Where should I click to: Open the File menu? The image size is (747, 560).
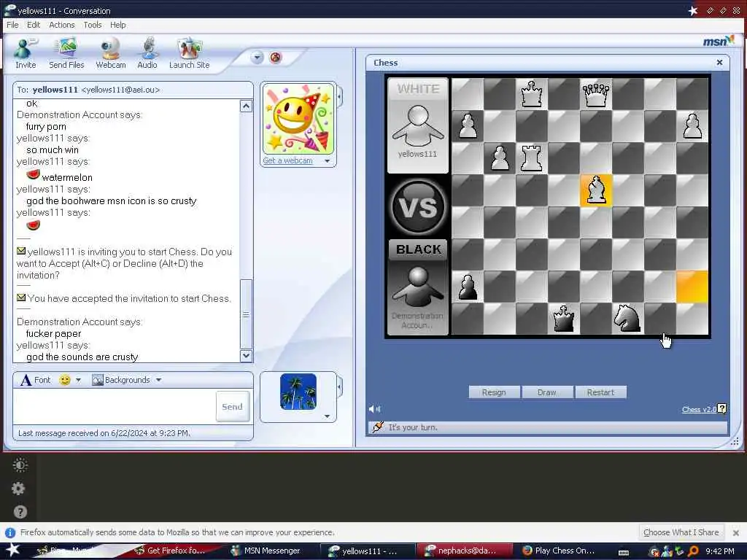pyautogui.click(x=12, y=25)
